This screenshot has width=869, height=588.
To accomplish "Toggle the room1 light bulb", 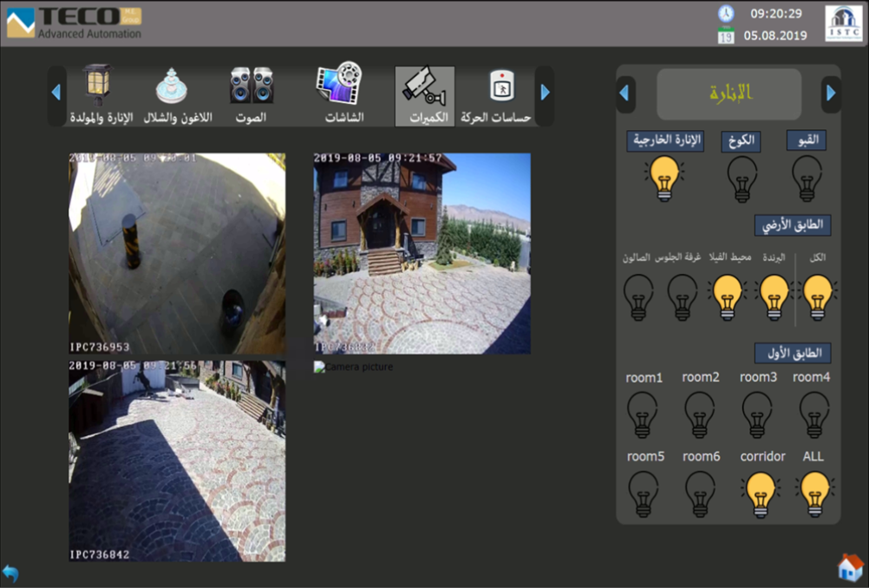I will pos(642,415).
